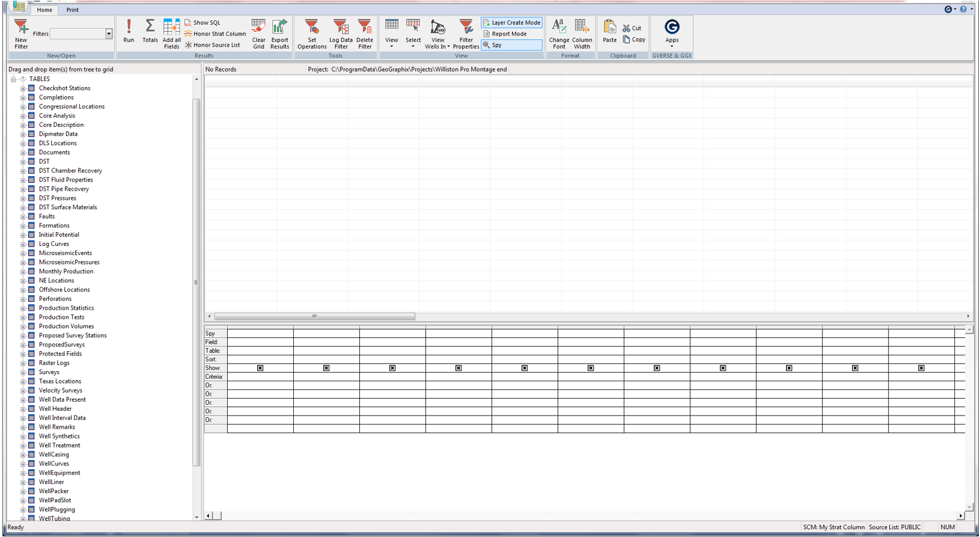The width and height of the screenshot is (980, 537).
Task: Export Results from the ribbon
Action: (x=280, y=34)
